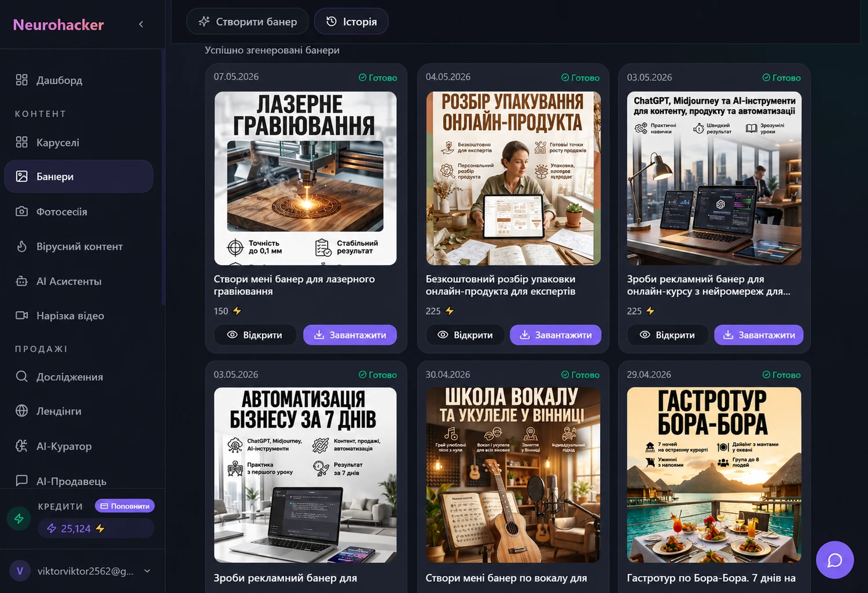This screenshot has height=593, width=868.
Task: Open Нарізка відео camera icon
Action: [x=21, y=315]
